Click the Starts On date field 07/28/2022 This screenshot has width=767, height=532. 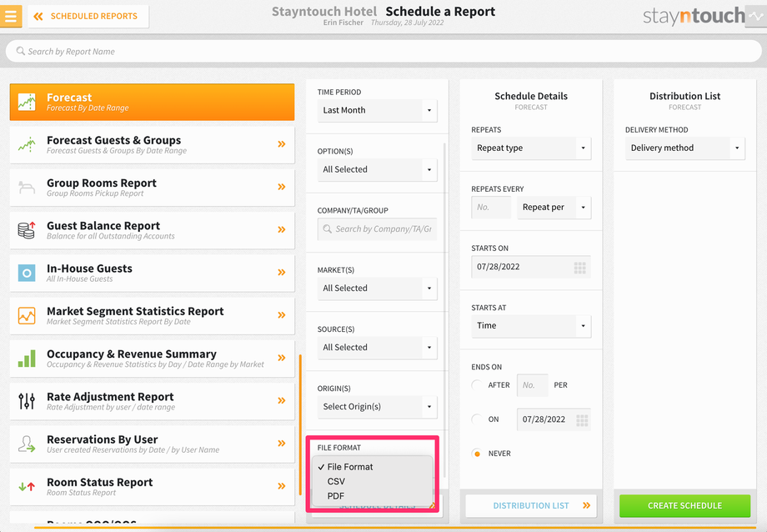pyautogui.click(x=531, y=267)
